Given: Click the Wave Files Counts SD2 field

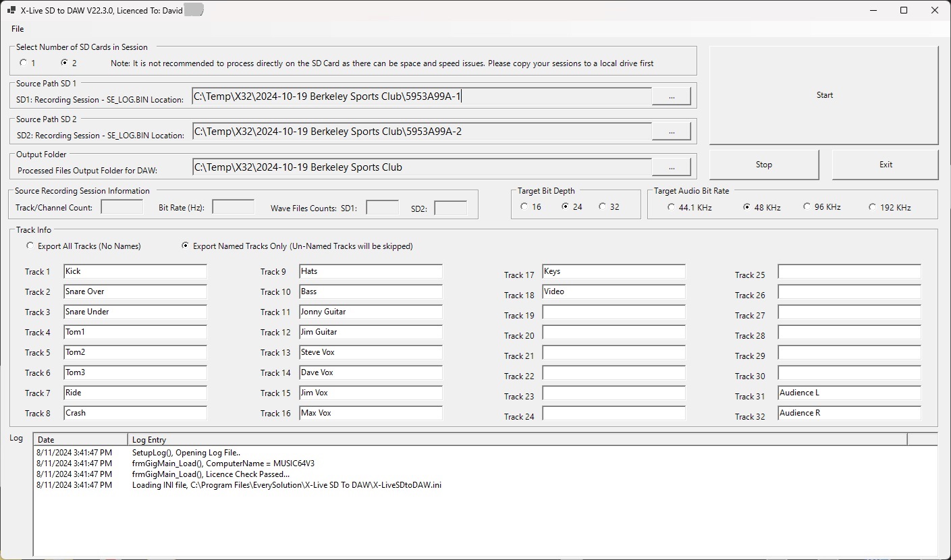Looking at the screenshot, I should (x=451, y=208).
